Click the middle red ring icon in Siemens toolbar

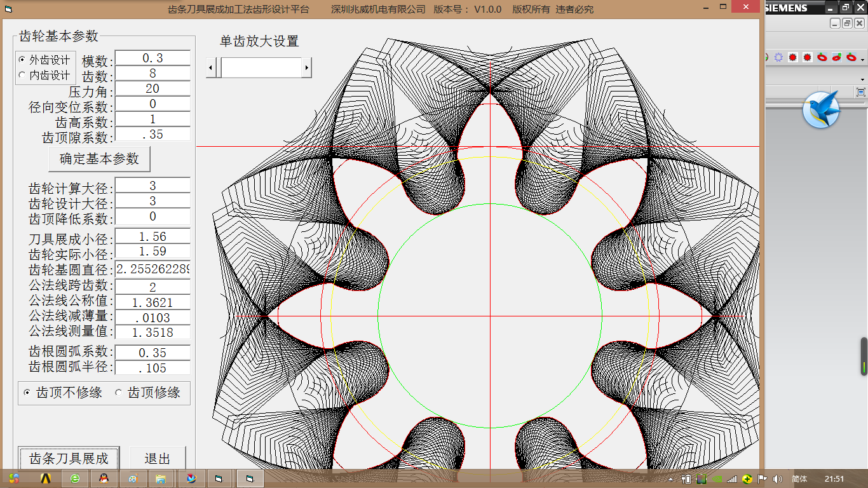(837, 57)
